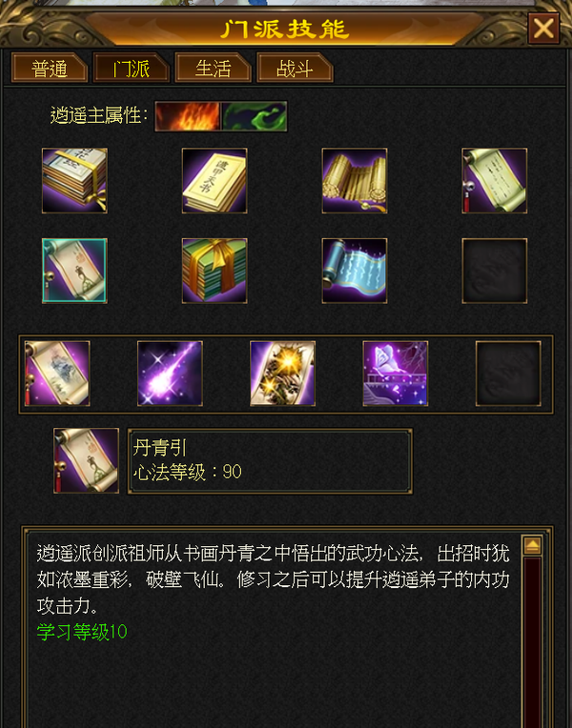Screen dimensions: 572x728
Task: Close the 门派技能 window
Action: (543, 29)
